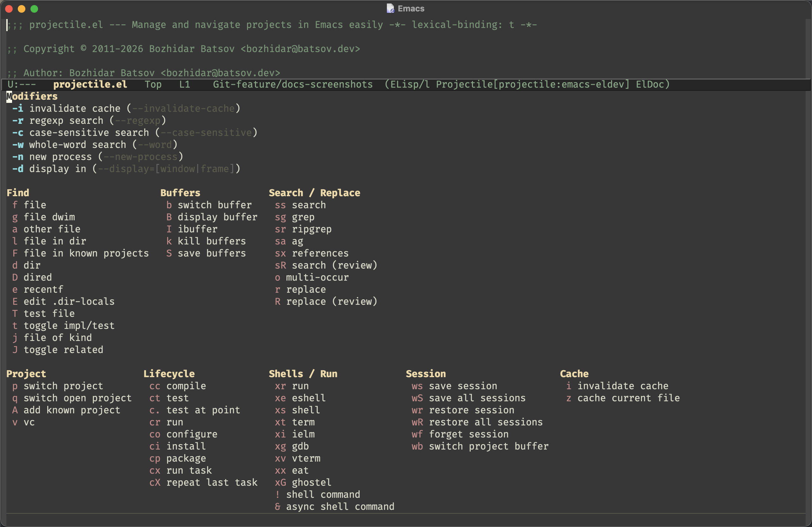Viewport: 812px width, 527px height.
Task: Open 'I ibuffer' entry
Action: click(192, 229)
